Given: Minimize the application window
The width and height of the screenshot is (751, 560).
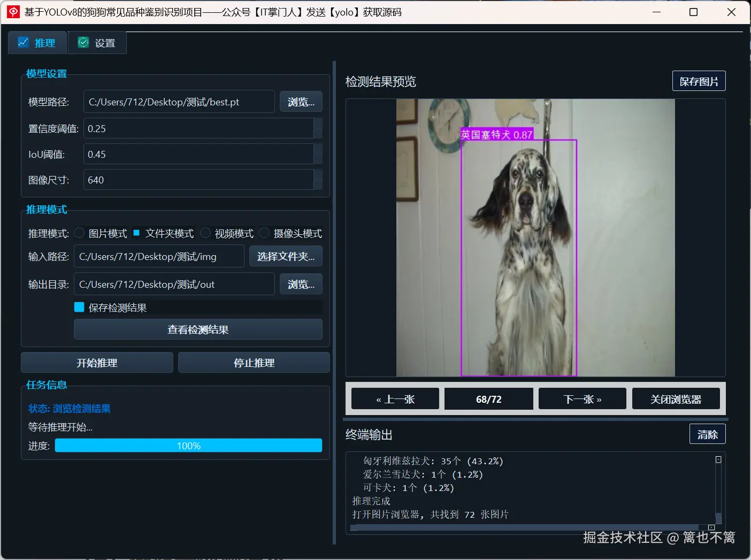Looking at the screenshot, I should click(x=657, y=12).
